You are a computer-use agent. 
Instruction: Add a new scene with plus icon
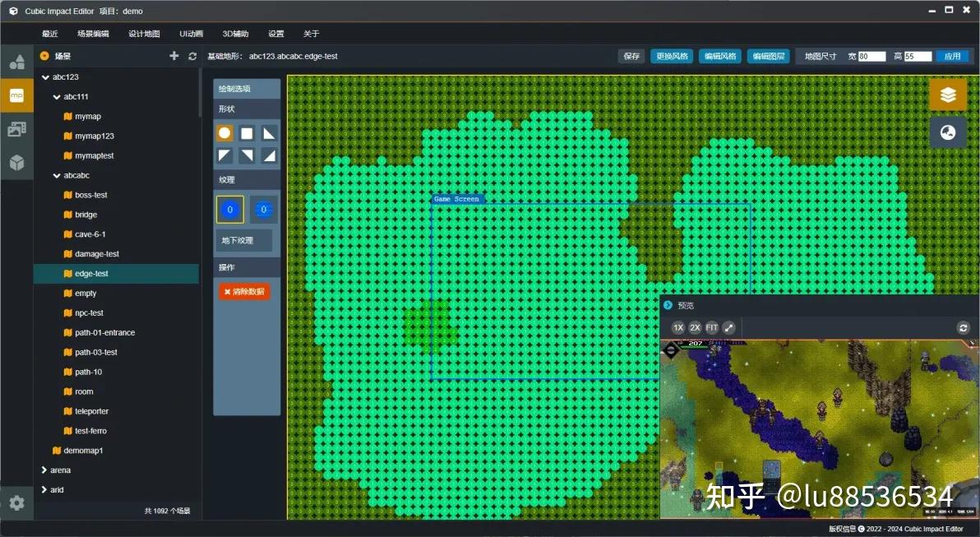point(173,56)
